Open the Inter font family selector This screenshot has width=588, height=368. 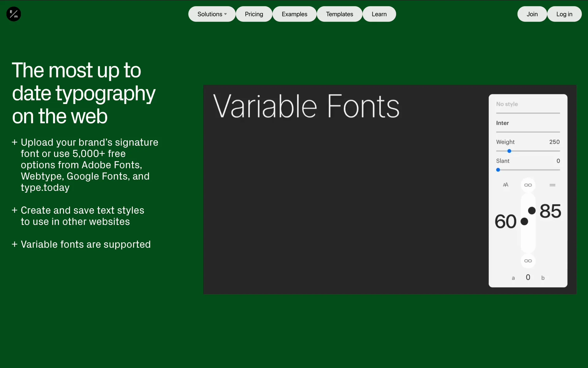coord(502,123)
